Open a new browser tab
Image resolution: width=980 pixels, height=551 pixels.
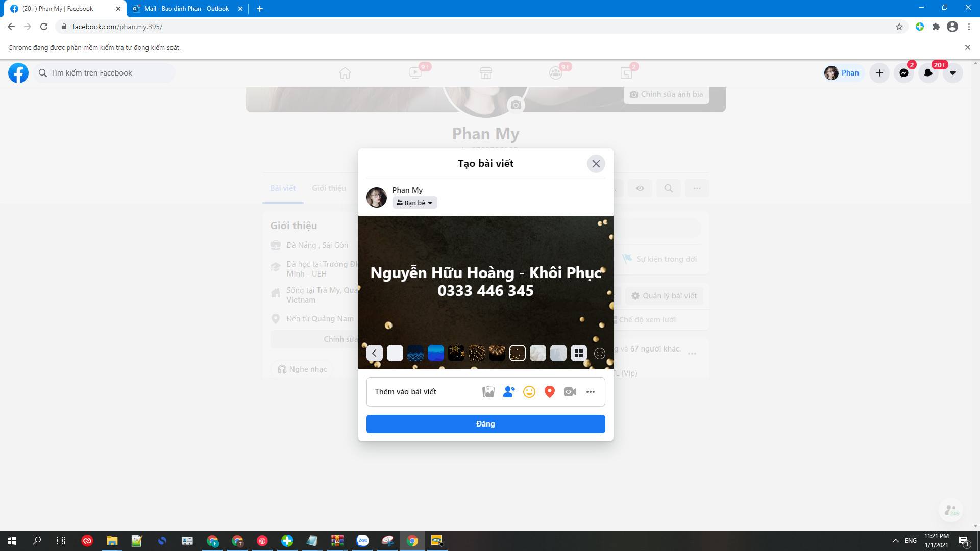259,9
